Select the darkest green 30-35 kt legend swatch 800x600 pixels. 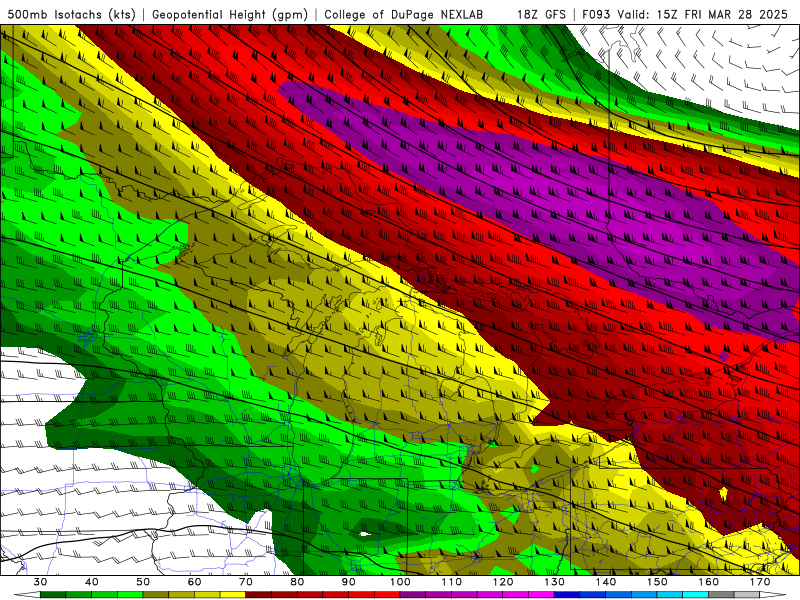point(53,595)
